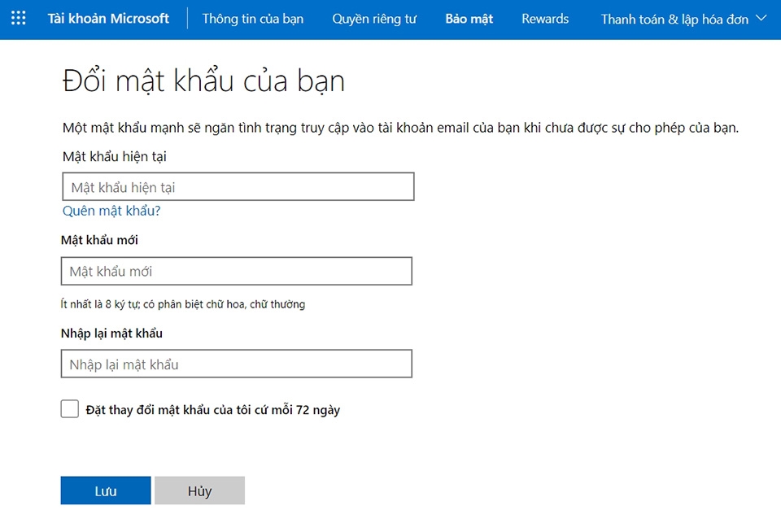Click the Hủy button
The height and width of the screenshot is (532, 781).
click(x=200, y=491)
